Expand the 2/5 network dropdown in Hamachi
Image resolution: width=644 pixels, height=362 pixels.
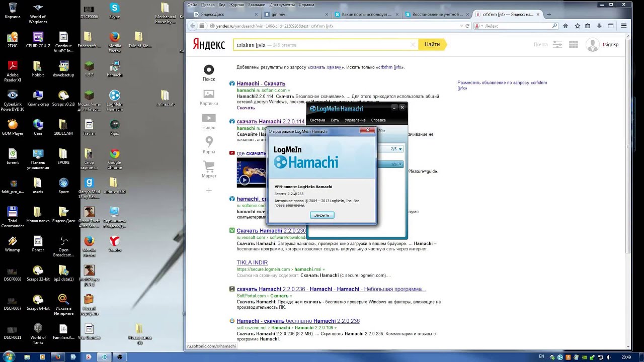(400, 149)
